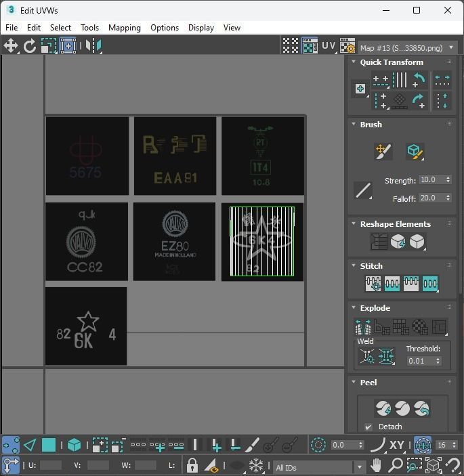464x476 pixels.
Task: Select the Pan view hand tool
Action: 376,464
